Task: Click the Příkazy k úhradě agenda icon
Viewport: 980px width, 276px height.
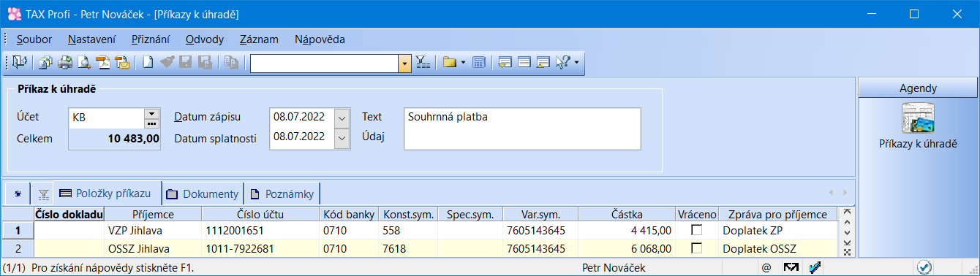Action: [918, 118]
